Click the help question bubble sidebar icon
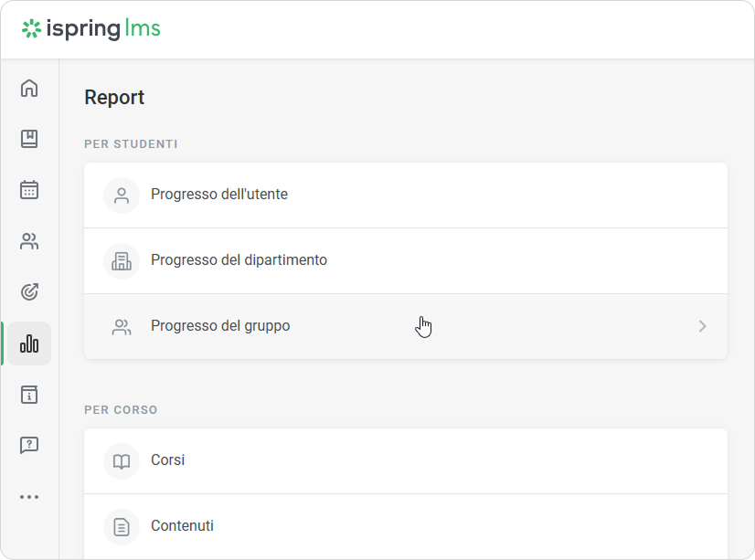755x560 pixels. pos(29,446)
